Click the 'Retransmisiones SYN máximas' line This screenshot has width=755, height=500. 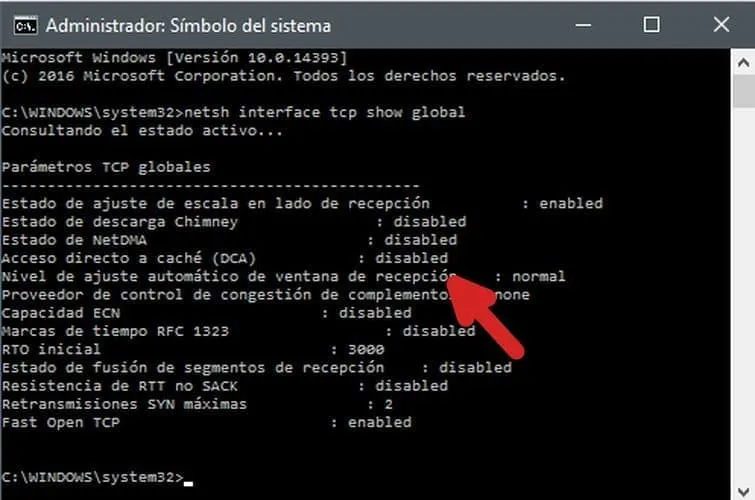(x=197, y=404)
